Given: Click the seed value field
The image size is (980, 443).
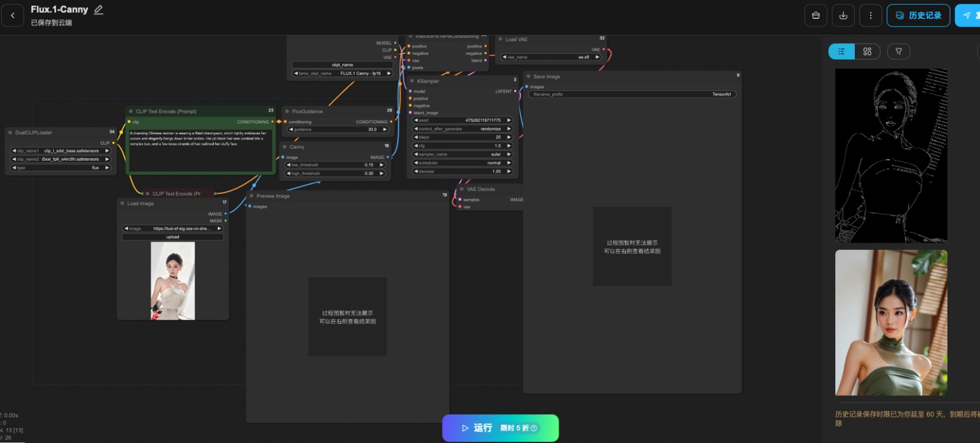Looking at the screenshot, I should [x=463, y=120].
